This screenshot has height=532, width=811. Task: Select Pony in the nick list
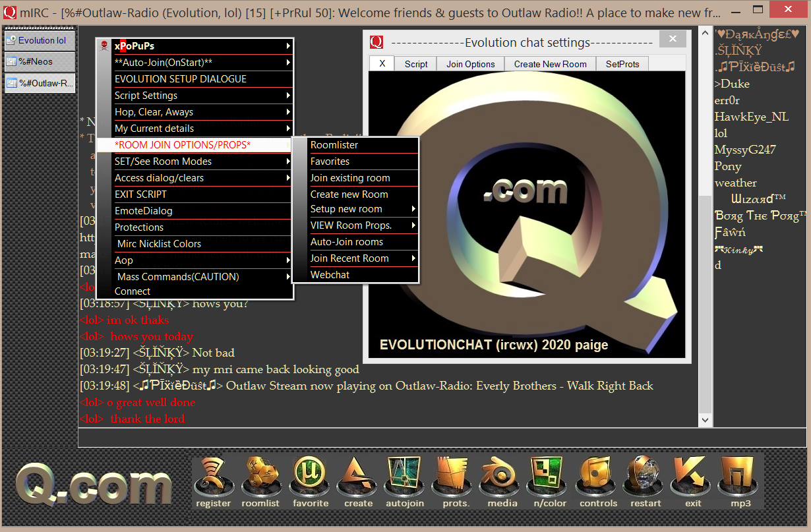coord(728,166)
